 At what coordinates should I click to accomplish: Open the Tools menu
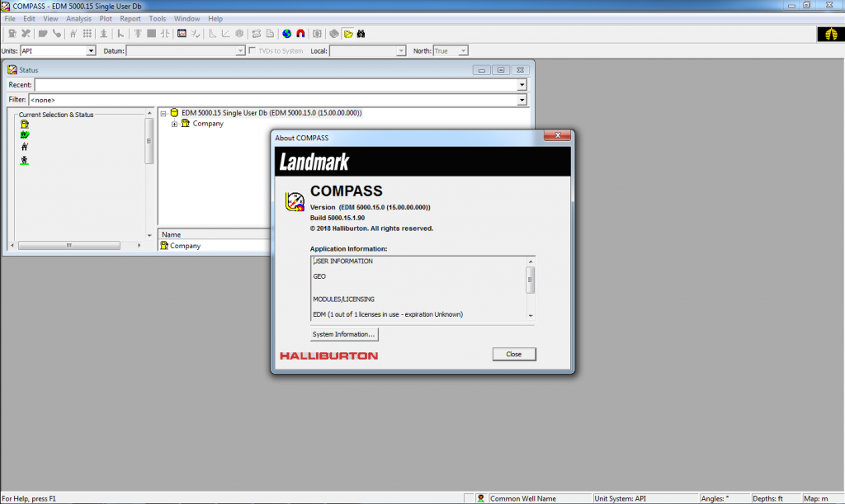pyautogui.click(x=158, y=18)
